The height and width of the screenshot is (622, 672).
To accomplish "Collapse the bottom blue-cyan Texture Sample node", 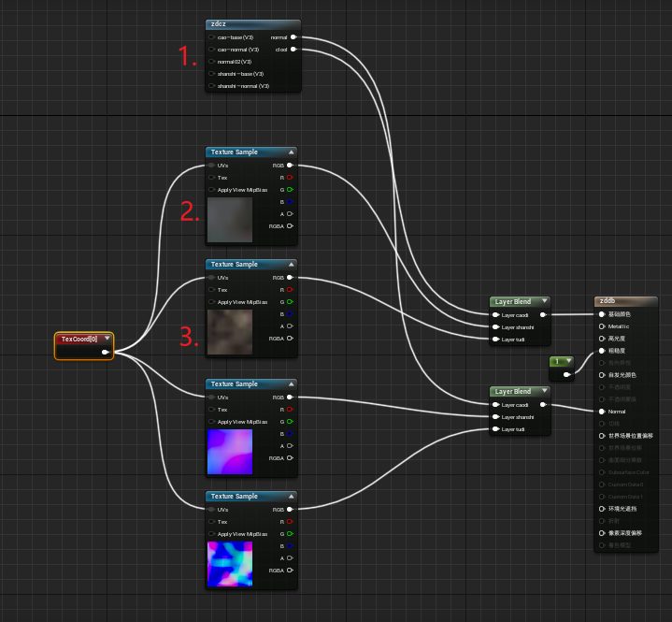I will [x=291, y=496].
